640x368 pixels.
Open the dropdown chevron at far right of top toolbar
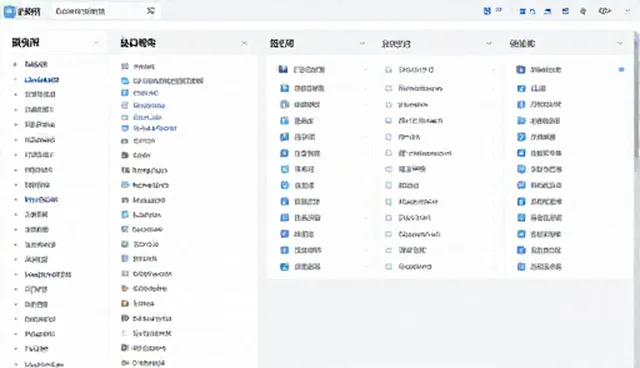(x=628, y=11)
